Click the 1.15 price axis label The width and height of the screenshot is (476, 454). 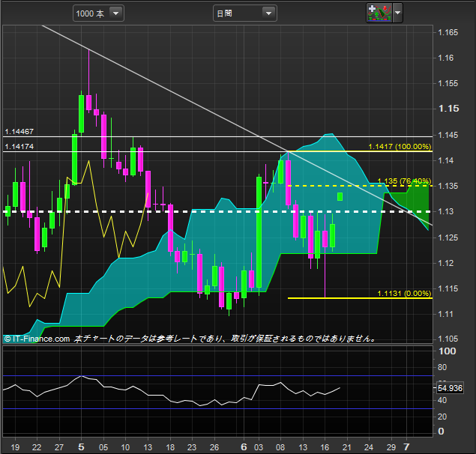(x=449, y=109)
